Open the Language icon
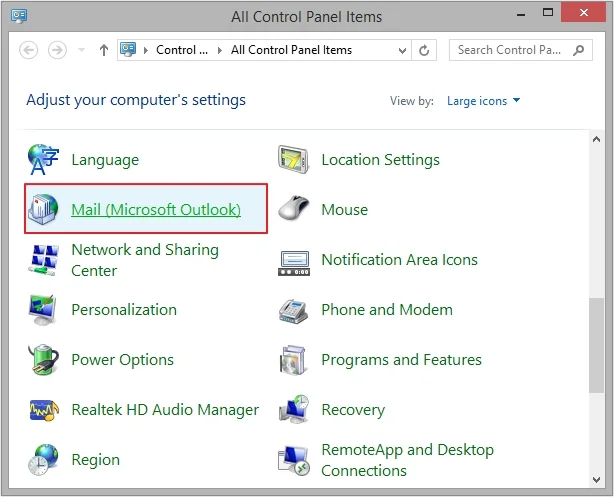 tap(43, 159)
